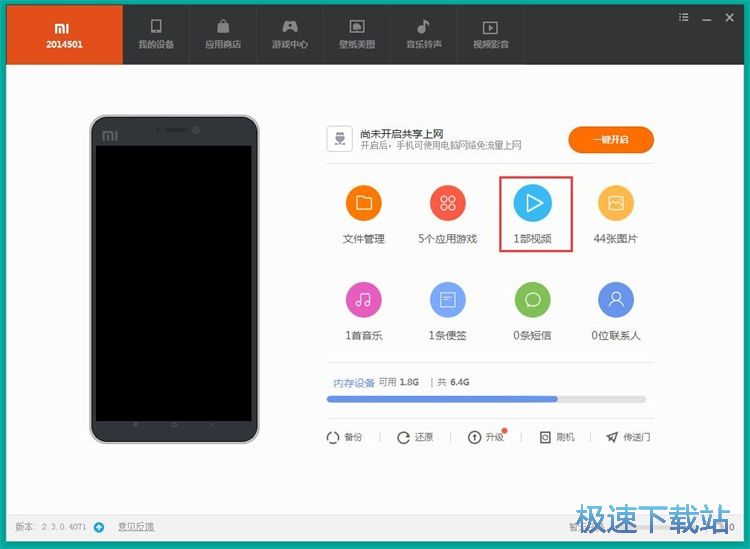
Task: Click the version 2.3.0.4071 text
Action: (x=51, y=527)
